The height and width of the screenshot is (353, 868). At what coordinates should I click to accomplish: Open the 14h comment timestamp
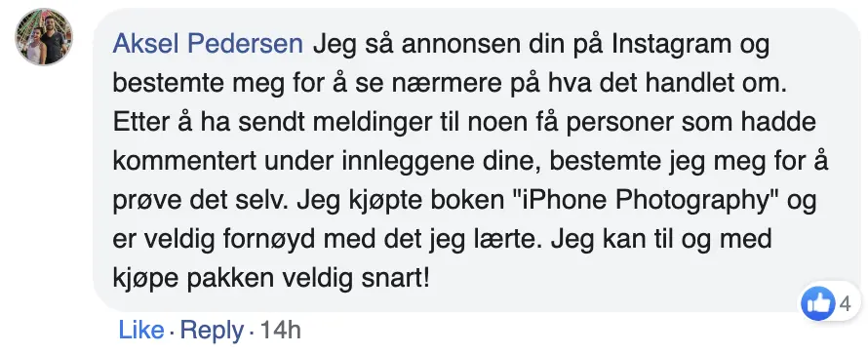(280, 331)
